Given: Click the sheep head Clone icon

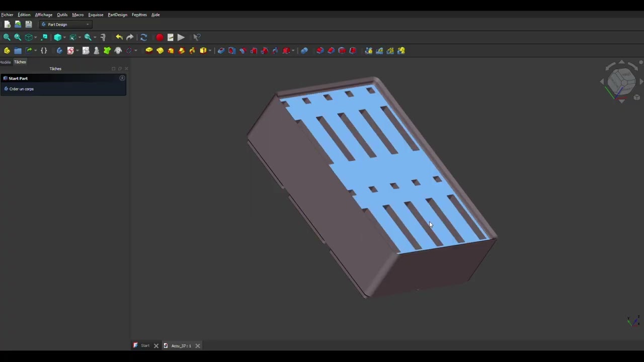Looking at the screenshot, I should [x=118, y=51].
